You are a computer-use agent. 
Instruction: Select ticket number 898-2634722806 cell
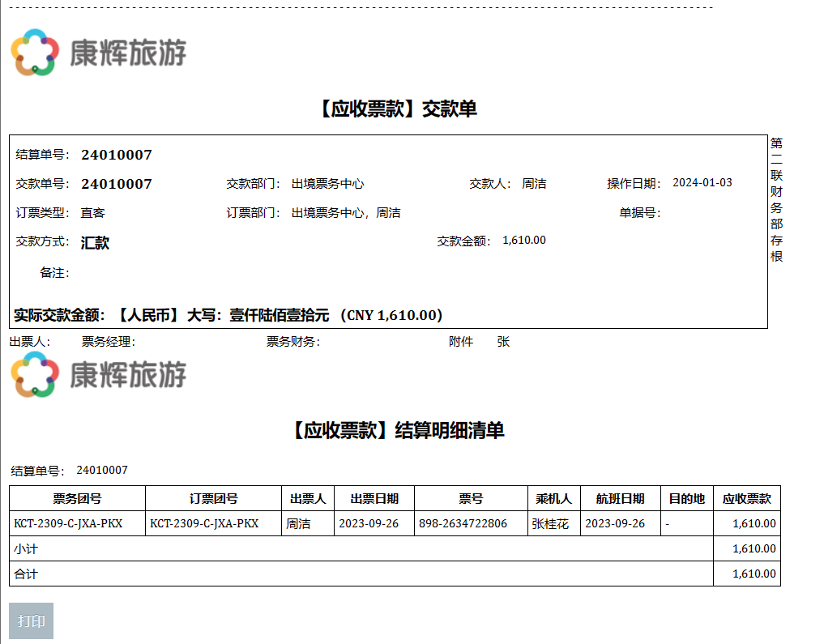[463, 524]
